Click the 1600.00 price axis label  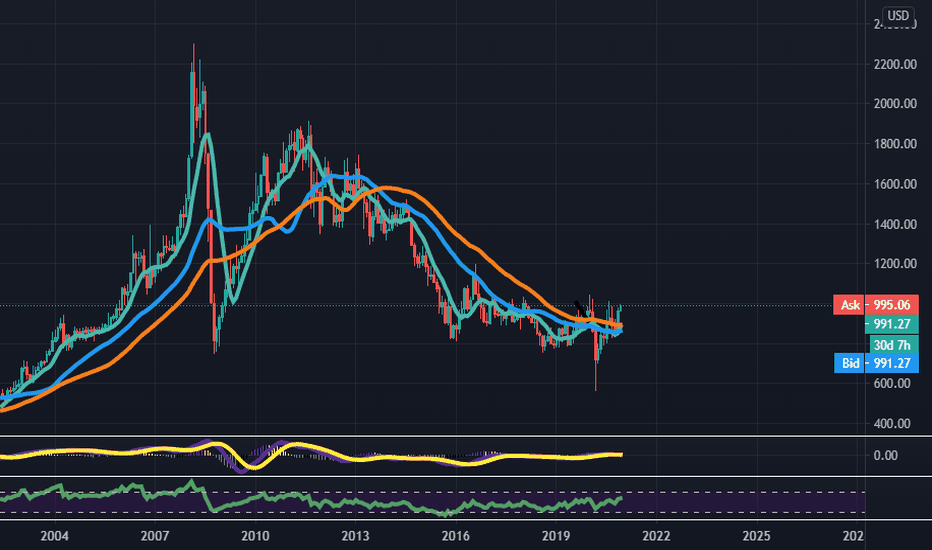coord(895,184)
